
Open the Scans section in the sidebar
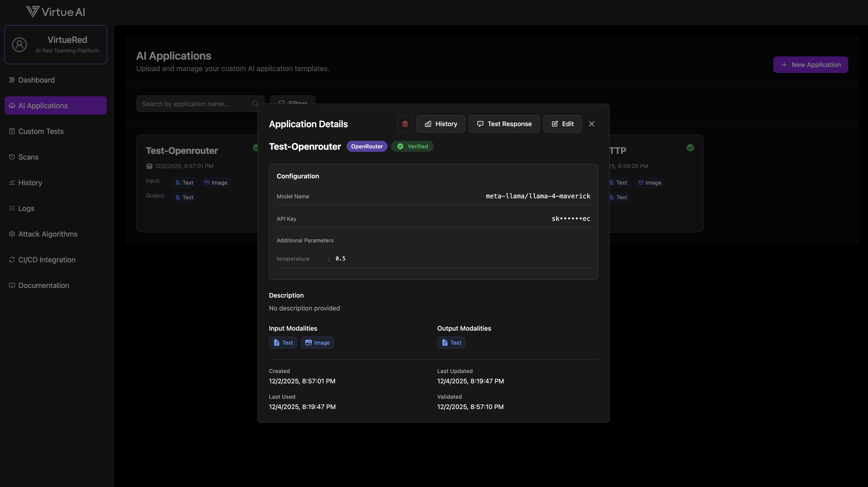coord(28,157)
